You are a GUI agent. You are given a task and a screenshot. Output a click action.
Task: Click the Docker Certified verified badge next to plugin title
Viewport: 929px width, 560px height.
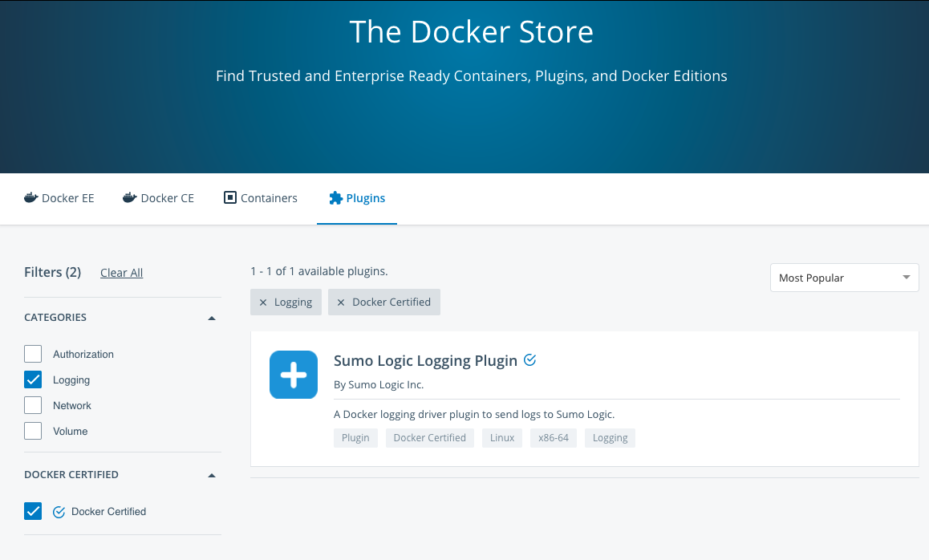(529, 359)
